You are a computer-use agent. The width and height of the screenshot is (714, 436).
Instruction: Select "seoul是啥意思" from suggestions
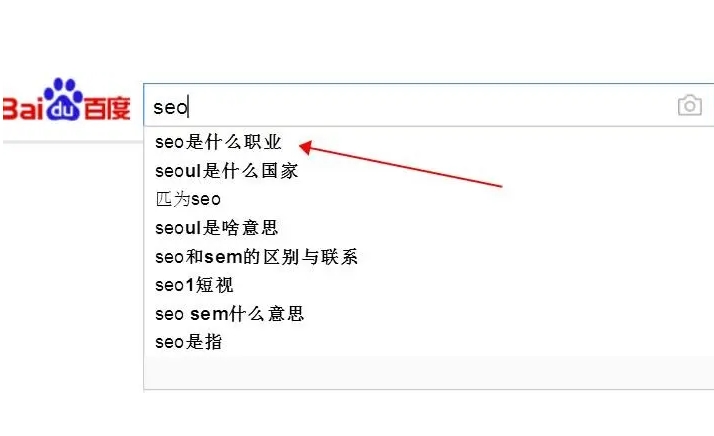click(x=217, y=228)
